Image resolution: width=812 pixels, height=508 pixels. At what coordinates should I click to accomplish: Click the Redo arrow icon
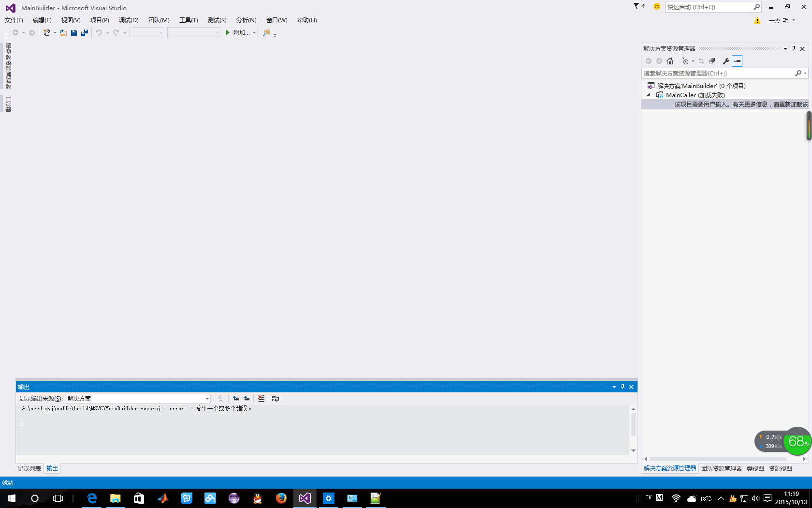(x=116, y=33)
